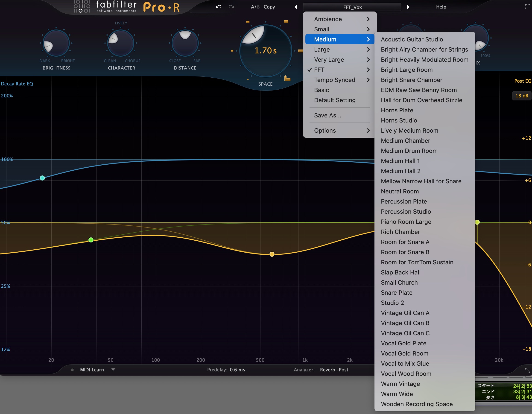
Task: Load the Lively Medium Room preset
Action: pos(425,131)
